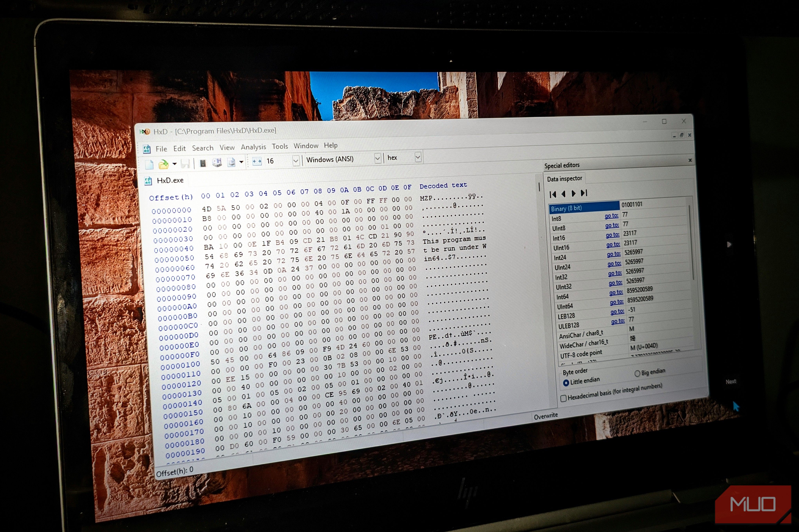This screenshot has width=799, height=532.
Task: Click UTF-8 code point row
Action: 581,354
